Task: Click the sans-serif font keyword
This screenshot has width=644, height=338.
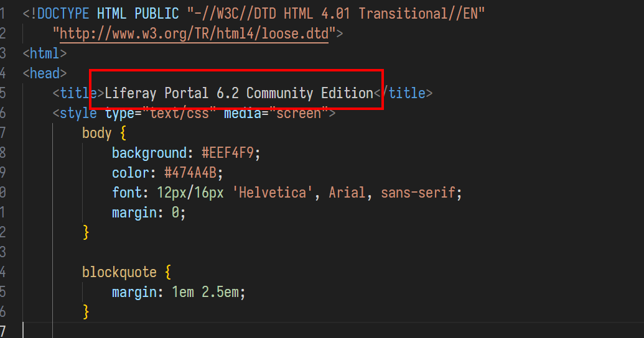Action: (x=418, y=193)
